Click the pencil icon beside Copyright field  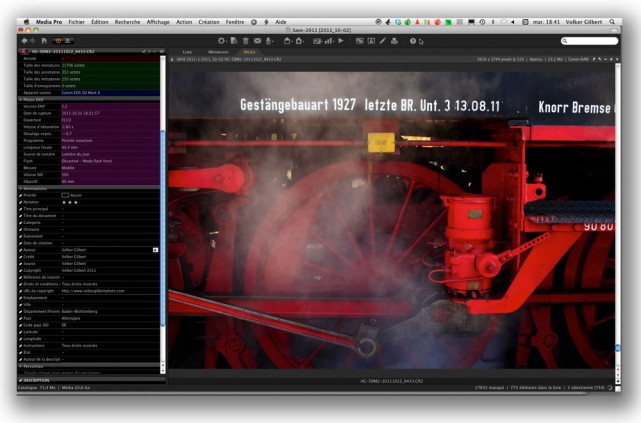(x=20, y=271)
